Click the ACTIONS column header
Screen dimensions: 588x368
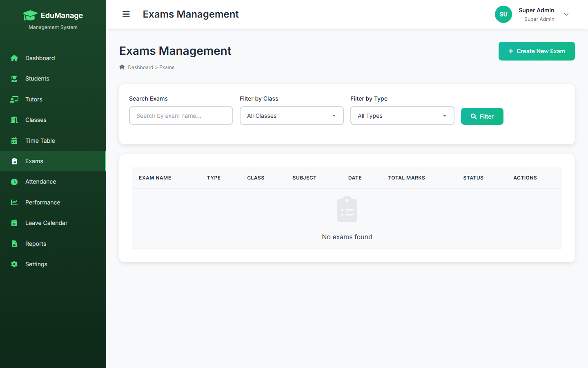(525, 178)
